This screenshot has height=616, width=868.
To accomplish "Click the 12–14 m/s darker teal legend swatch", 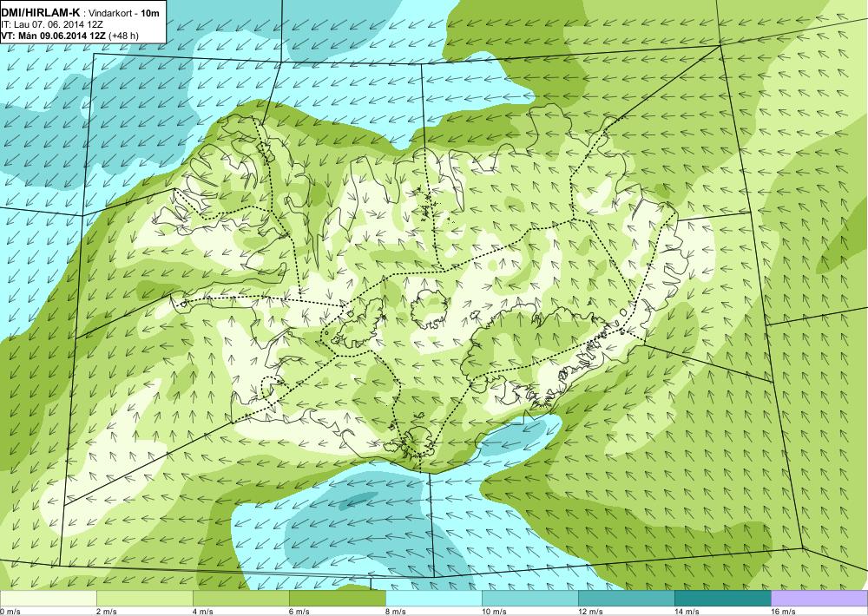I will 626,598.
